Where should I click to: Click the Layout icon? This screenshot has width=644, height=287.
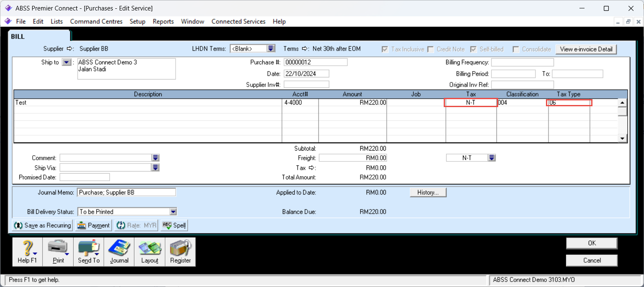coord(150,248)
